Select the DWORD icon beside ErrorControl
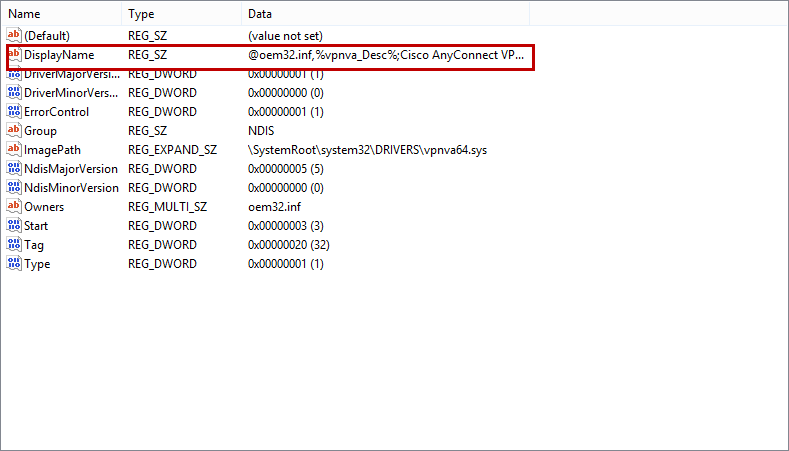 pos(14,112)
